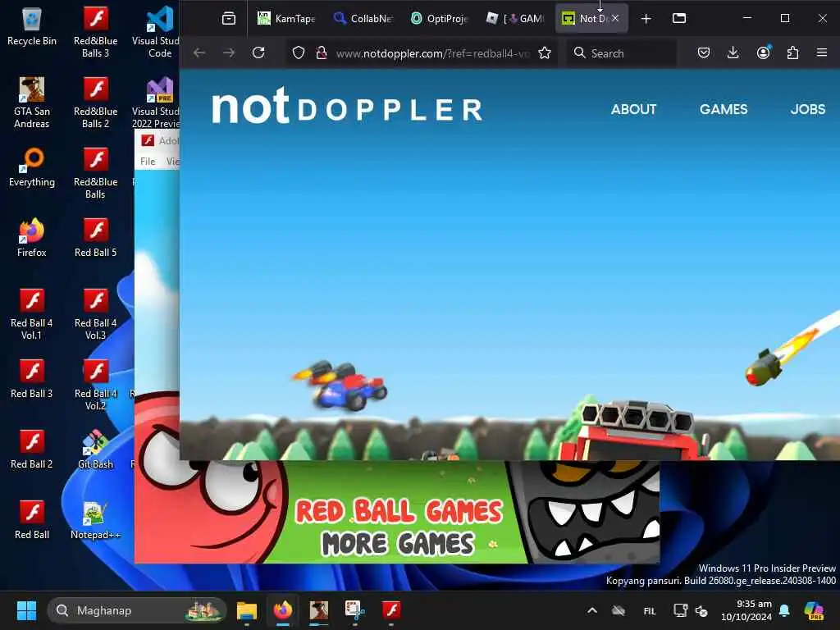Show hidden system tray icons

tap(592, 610)
